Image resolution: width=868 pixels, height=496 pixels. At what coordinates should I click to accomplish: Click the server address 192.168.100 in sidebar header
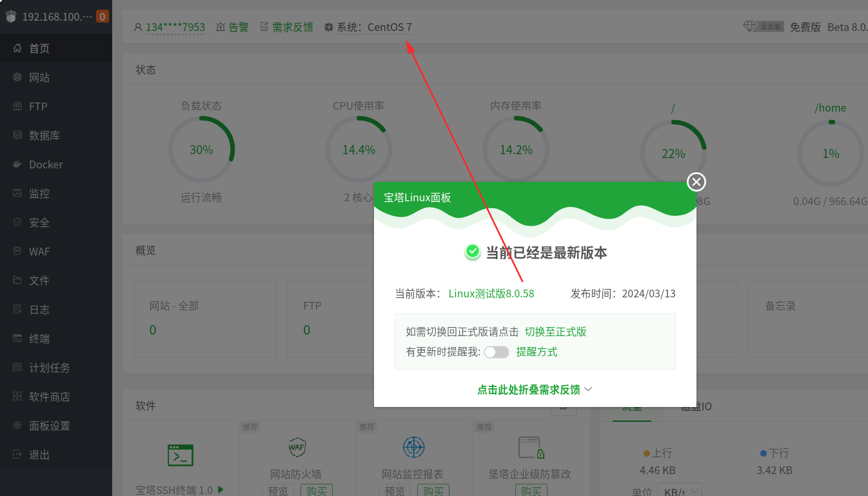click(57, 17)
